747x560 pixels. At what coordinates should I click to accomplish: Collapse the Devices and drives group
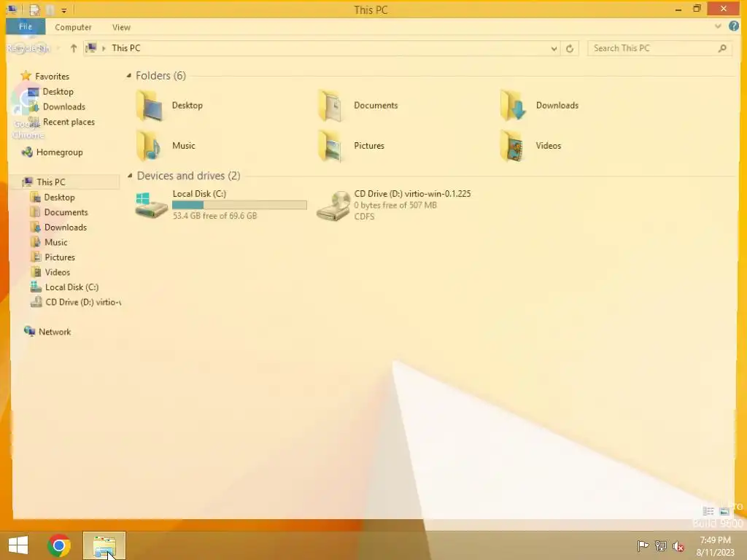[130, 176]
